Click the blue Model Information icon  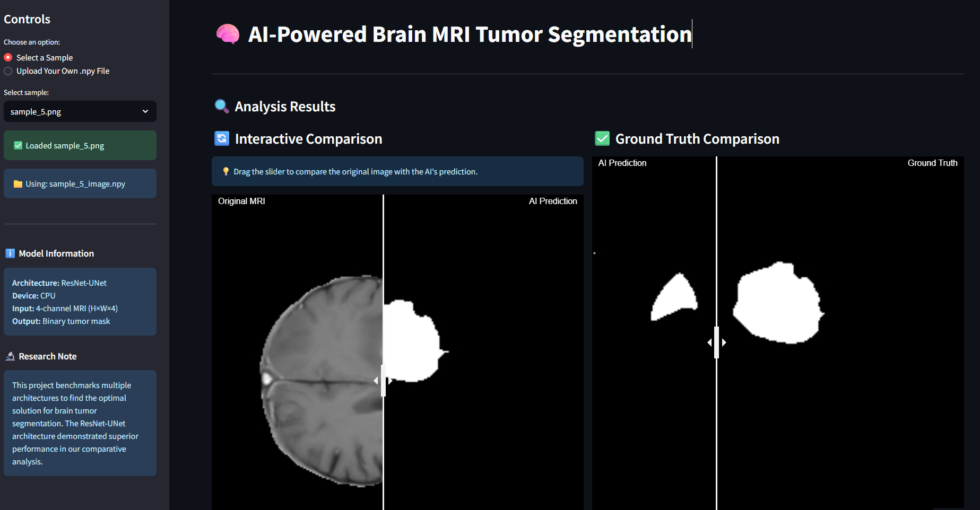(x=10, y=253)
